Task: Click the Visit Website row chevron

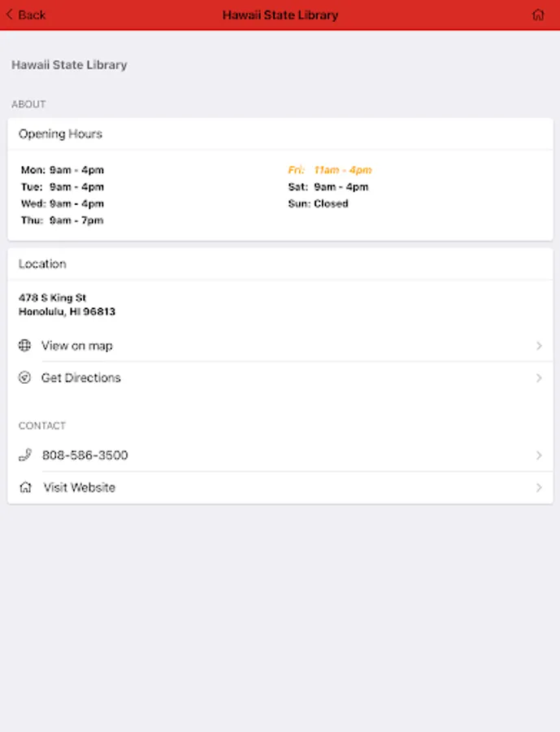Action: click(x=539, y=488)
